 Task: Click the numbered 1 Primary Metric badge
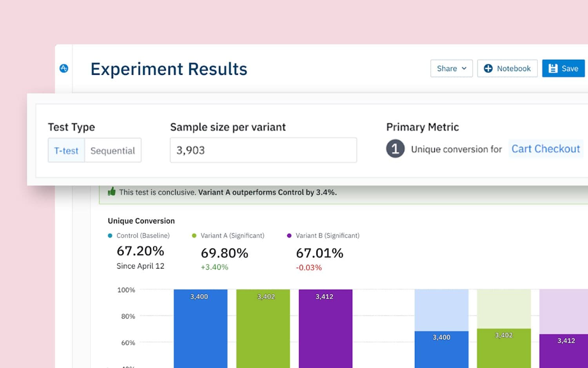(x=394, y=149)
